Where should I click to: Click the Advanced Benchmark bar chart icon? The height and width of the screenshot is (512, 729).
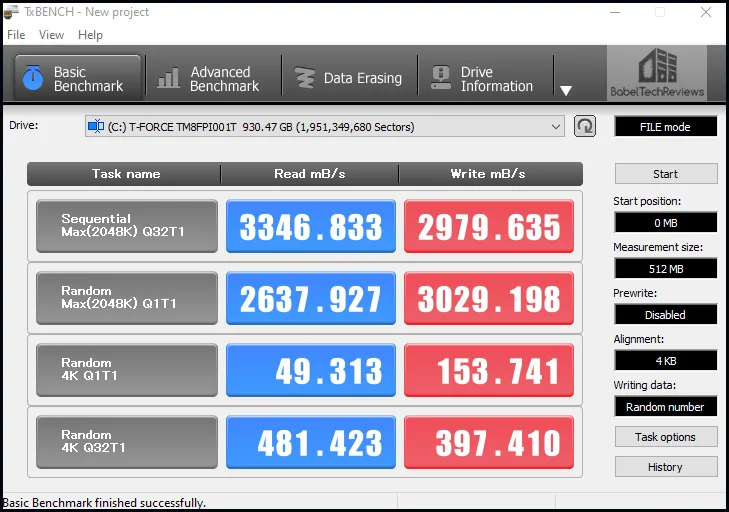[167, 78]
